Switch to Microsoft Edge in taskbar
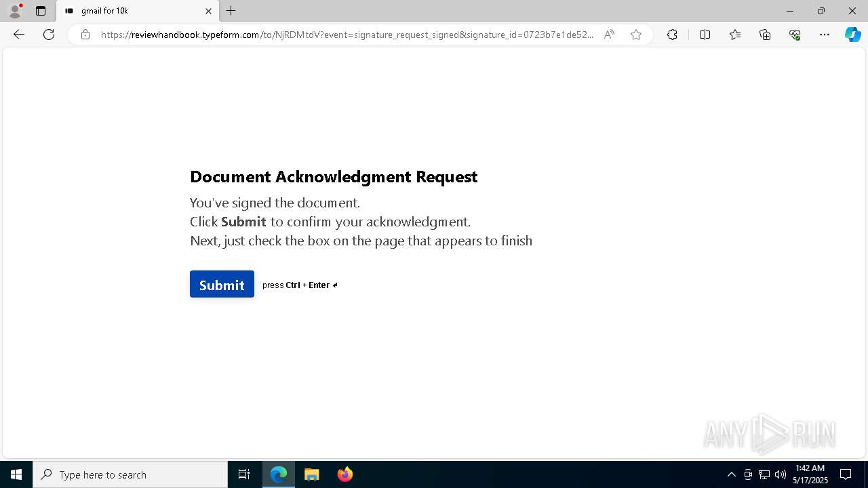The image size is (868, 488). 279,474
